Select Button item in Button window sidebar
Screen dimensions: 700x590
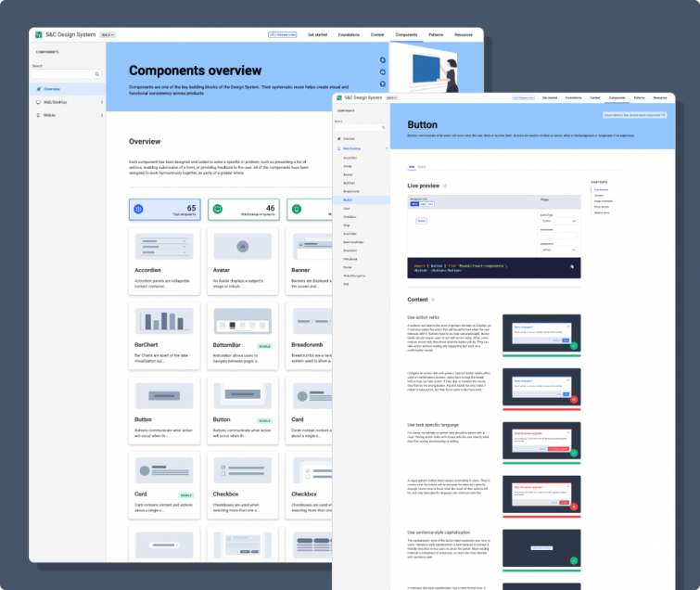click(x=362, y=200)
